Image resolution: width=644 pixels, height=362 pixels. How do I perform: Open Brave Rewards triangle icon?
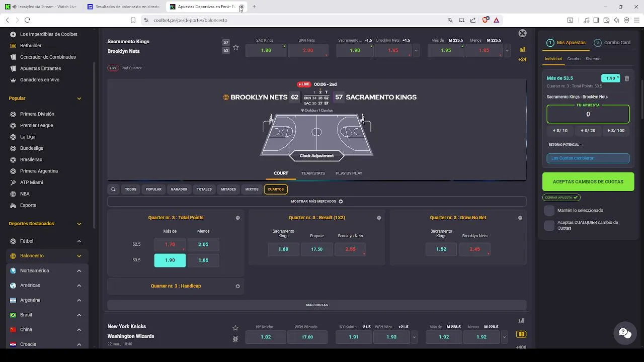497,20
